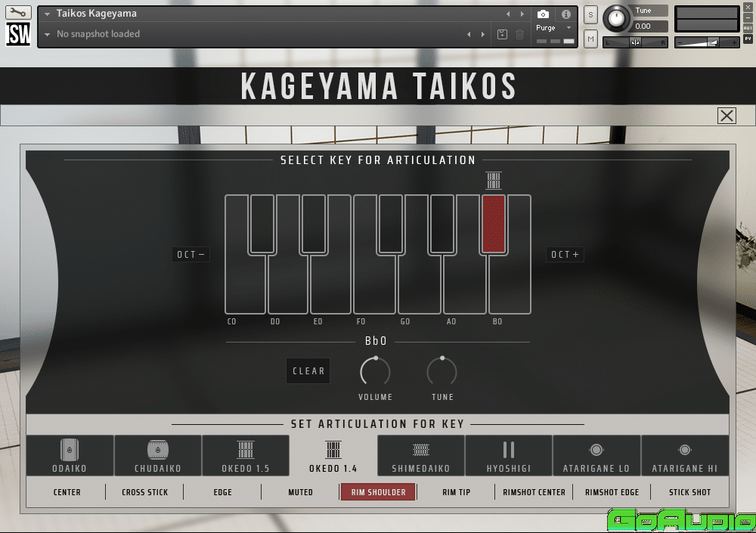Select the black key between F0 and G0

(x=391, y=224)
